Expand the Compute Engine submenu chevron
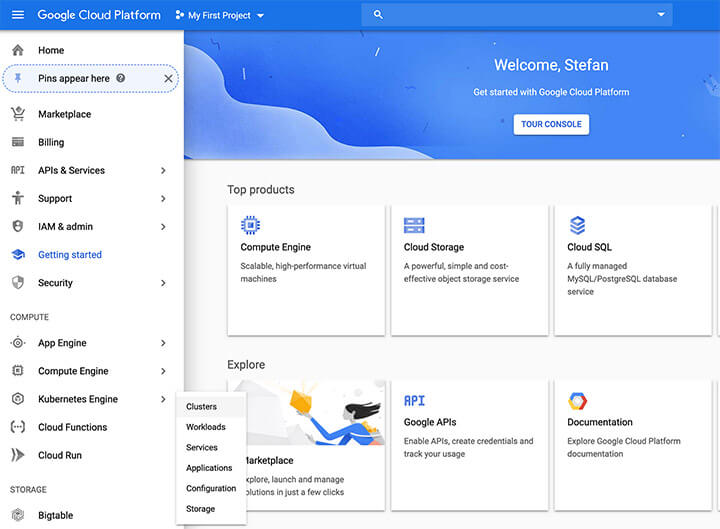The width and height of the screenshot is (720, 529). 163,371
